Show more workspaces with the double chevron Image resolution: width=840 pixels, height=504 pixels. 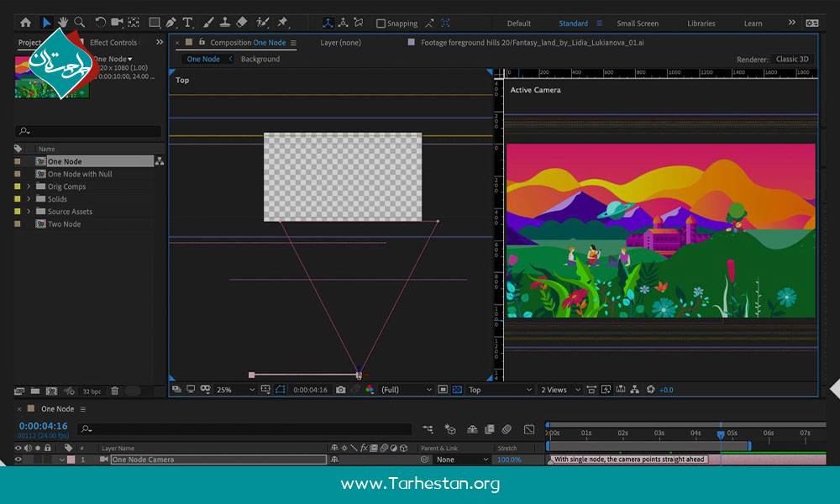[792, 23]
